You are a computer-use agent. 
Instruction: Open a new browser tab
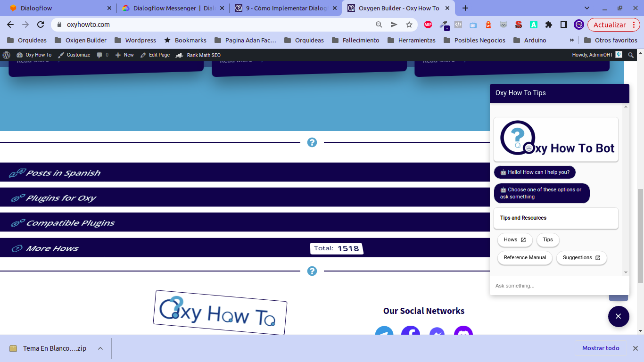[x=465, y=8]
